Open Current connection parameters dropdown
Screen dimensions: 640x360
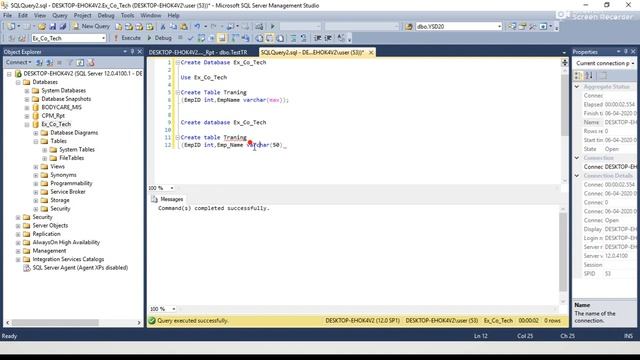coord(633,63)
